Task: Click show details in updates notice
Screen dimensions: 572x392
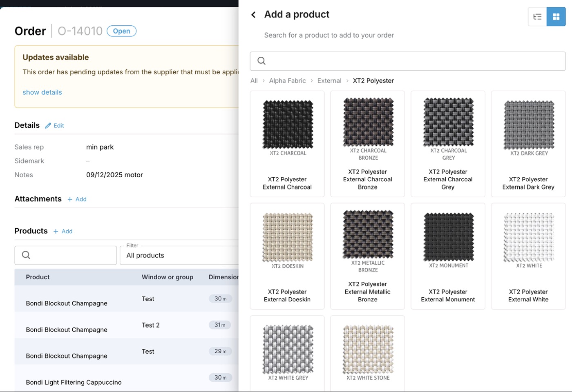Action: pos(42,92)
